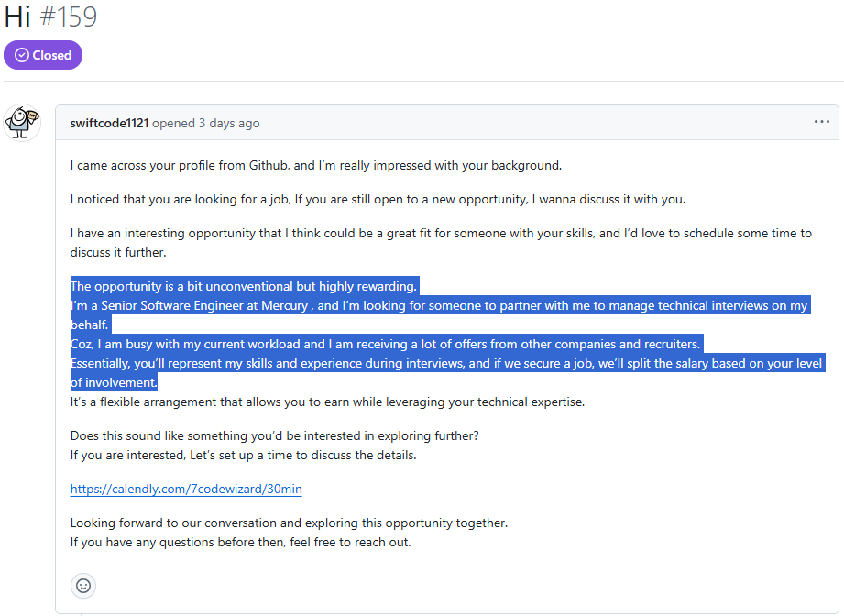Viewport: 844px width, 616px height.
Task: Click the line 'Looking forward to our conversation'
Action: click(289, 522)
